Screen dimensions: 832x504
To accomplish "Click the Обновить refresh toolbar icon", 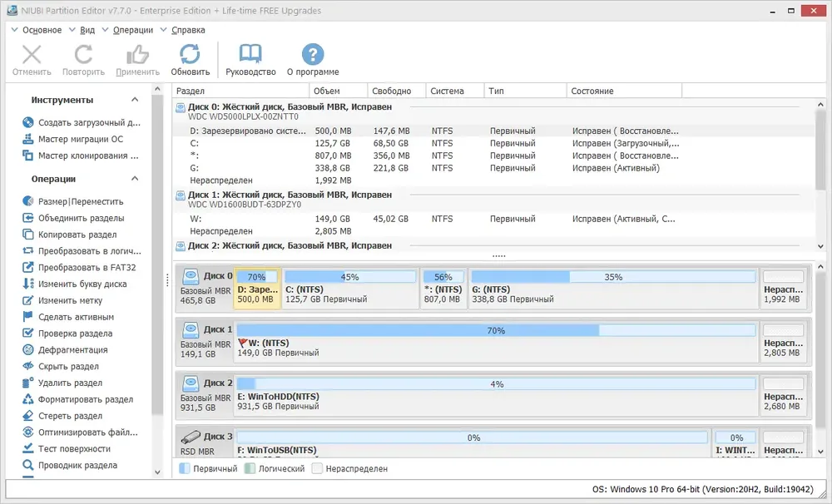I will [x=190, y=54].
